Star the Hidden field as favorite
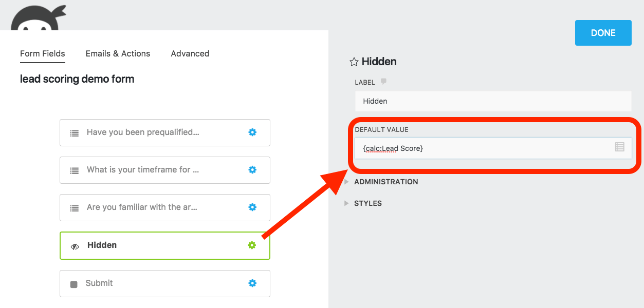The image size is (644, 308). (354, 62)
